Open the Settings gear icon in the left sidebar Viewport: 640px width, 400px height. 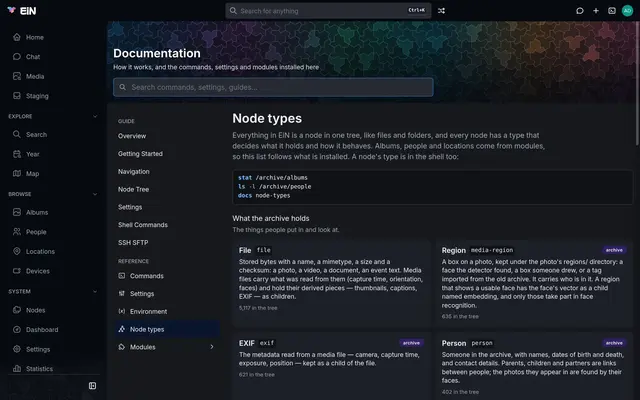(x=17, y=349)
